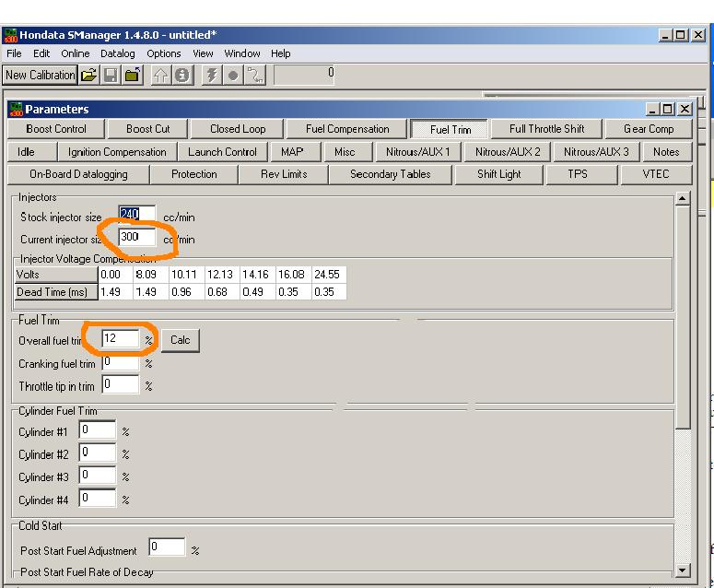This screenshot has height=588, width=714.
Task: Select the 12.13 volts table cell
Action: pyautogui.click(x=222, y=275)
